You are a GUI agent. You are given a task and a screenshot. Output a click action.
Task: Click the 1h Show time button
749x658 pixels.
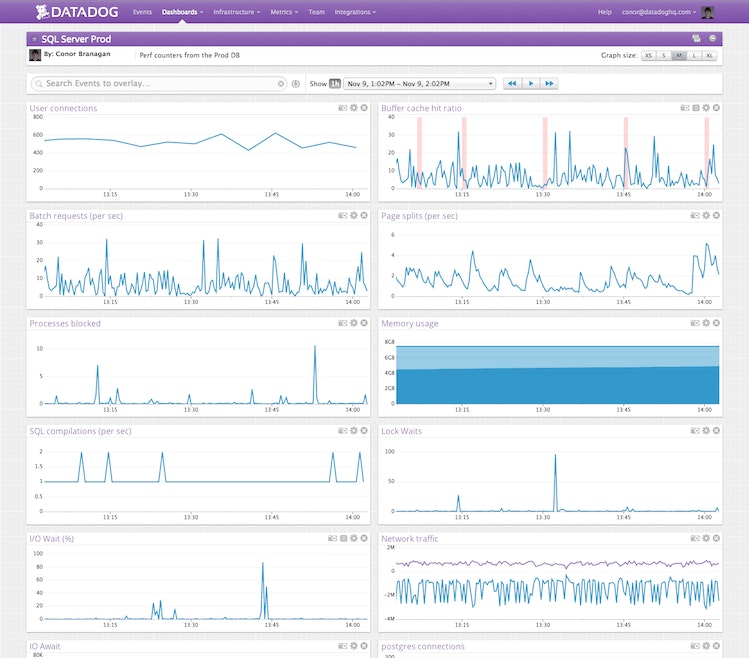(335, 84)
